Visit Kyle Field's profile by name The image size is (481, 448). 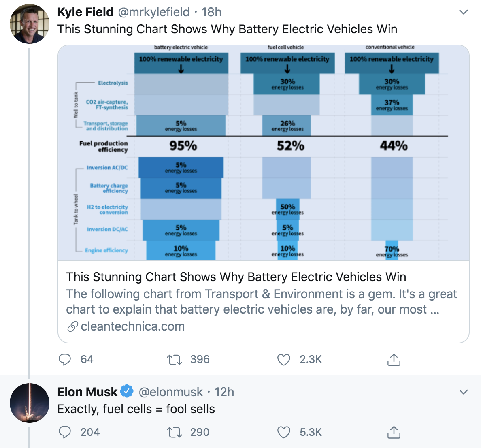point(85,12)
